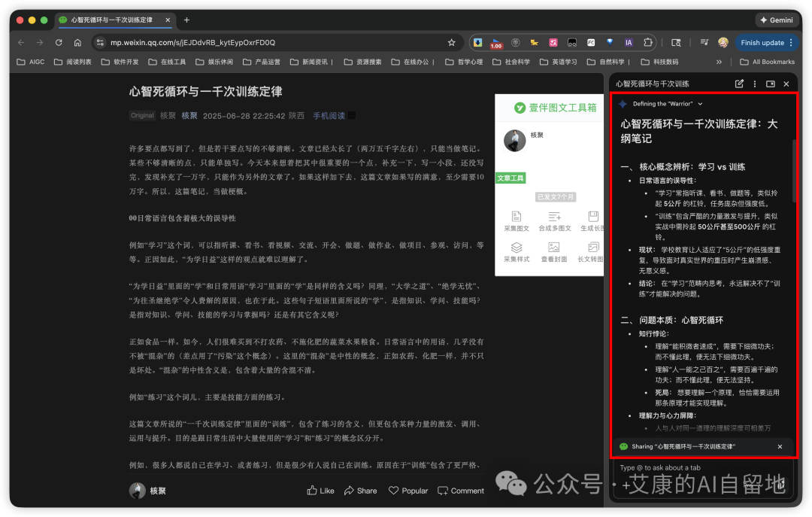The image size is (812, 517).
Task: Click the 采集样式 tool icon
Action: click(x=517, y=252)
